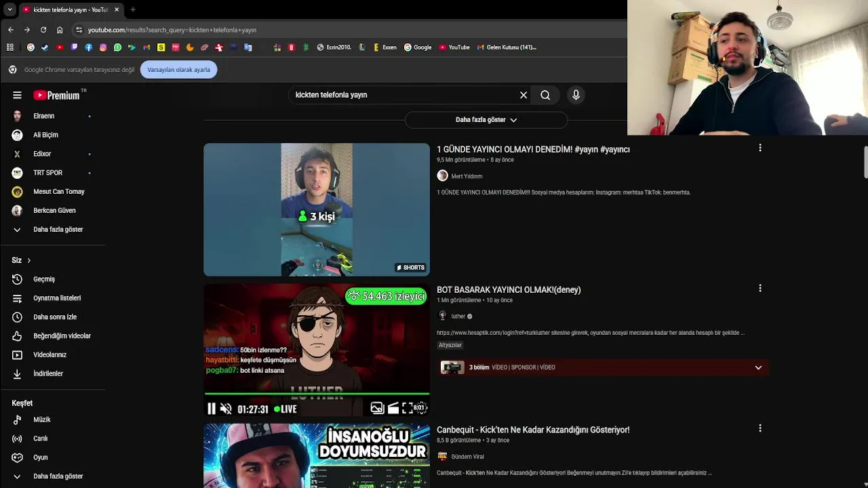Open Daha sonra izle watch later

[54, 317]
